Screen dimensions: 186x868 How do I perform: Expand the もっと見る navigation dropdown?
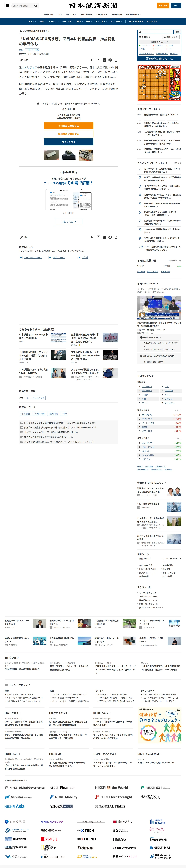coord(116,22)
